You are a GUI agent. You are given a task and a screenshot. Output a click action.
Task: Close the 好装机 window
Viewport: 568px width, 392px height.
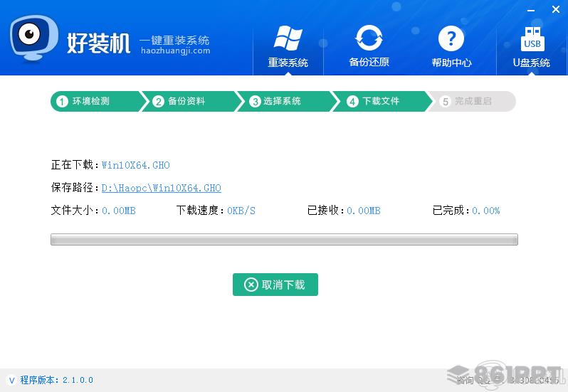(x=556, y=9)
